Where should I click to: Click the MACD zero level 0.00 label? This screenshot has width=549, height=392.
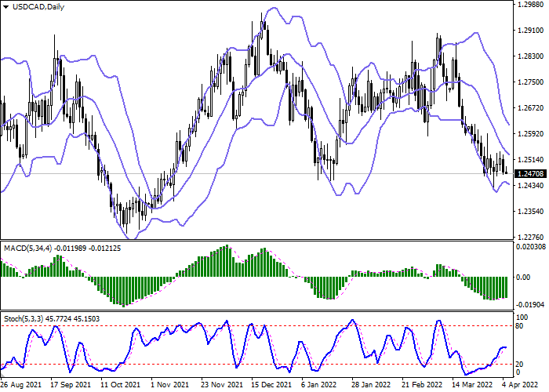[x=523, y=278]
